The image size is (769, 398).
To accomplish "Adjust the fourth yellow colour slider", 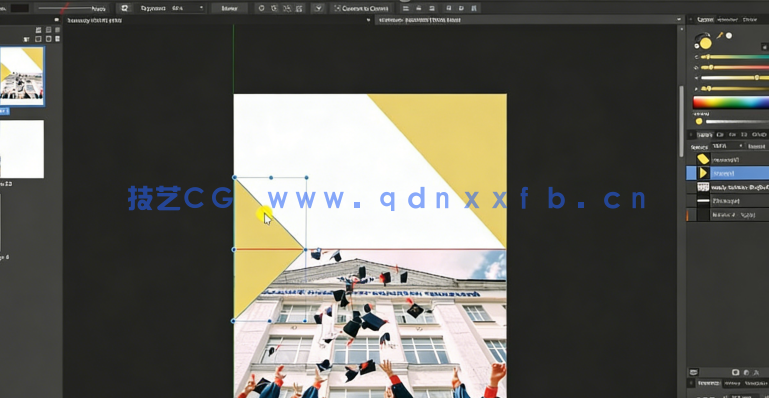I will coord(734,89).
